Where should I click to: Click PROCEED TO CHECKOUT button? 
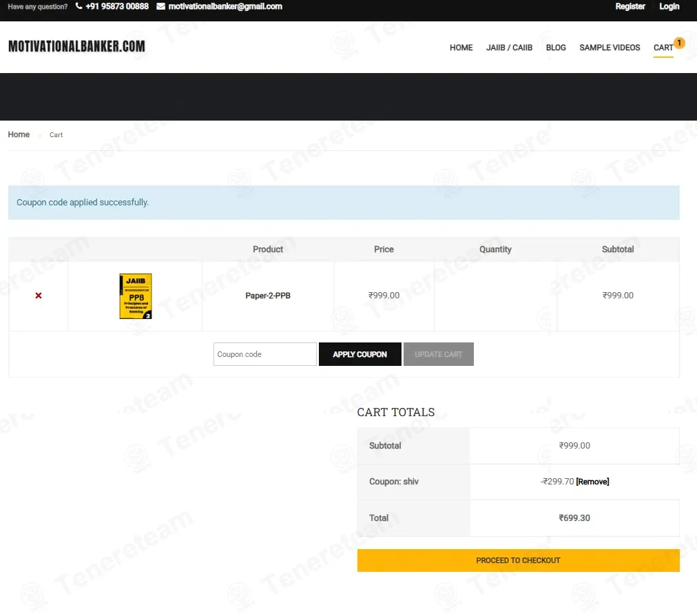click(x=519, y=560)
